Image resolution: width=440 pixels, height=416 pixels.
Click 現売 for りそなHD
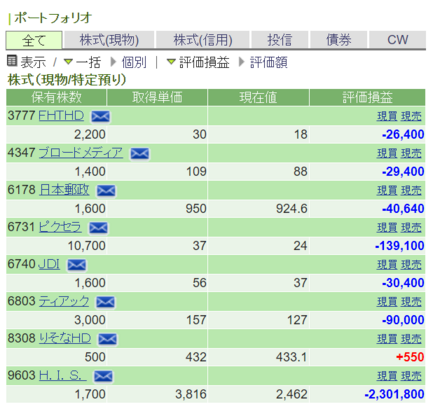tap(411, 339)
